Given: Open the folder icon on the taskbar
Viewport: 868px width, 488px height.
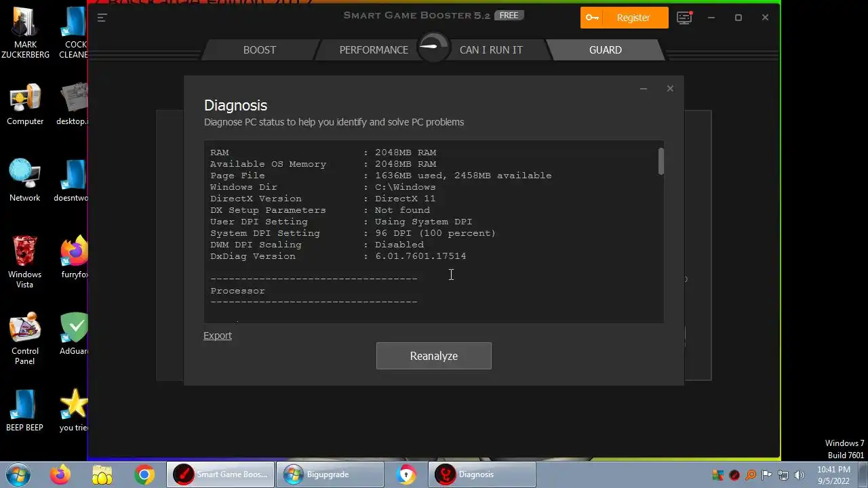Looking at the screenshot, I should coord(102,474).
